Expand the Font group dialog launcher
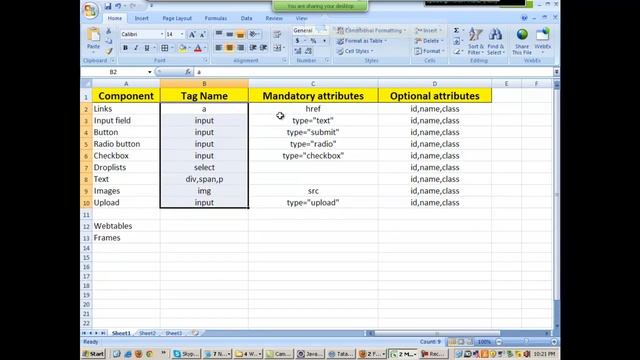The image size is (640, 360). [206, 60]
